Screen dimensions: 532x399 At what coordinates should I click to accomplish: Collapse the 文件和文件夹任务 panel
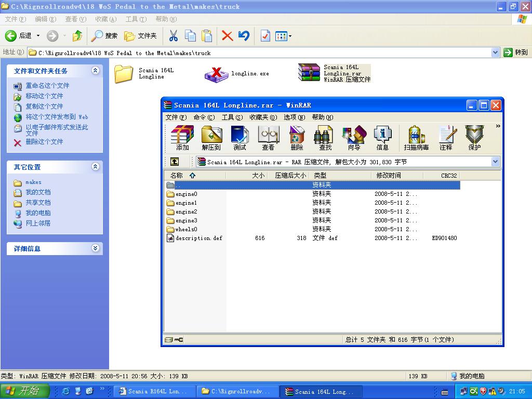click(95, 71)
